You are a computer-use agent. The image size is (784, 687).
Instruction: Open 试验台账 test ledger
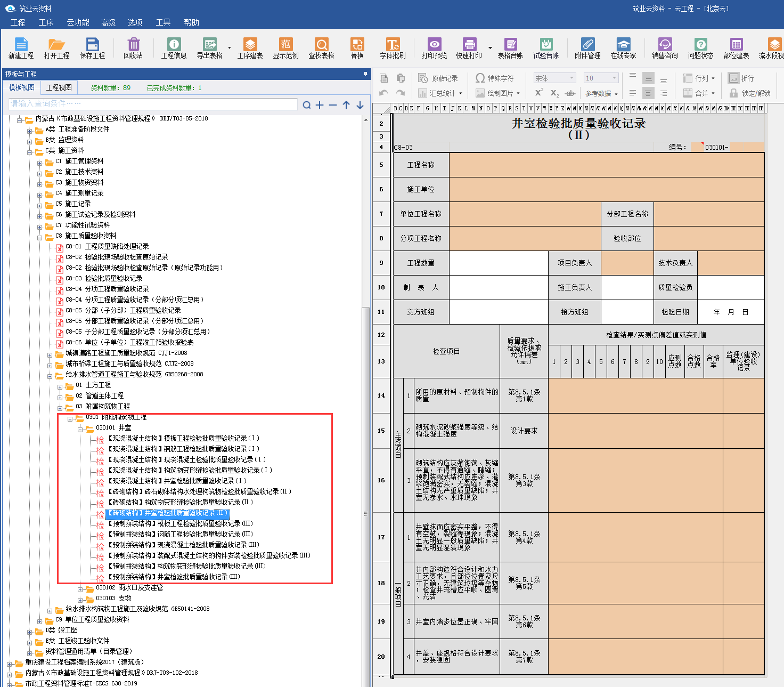tap(546, 48)
